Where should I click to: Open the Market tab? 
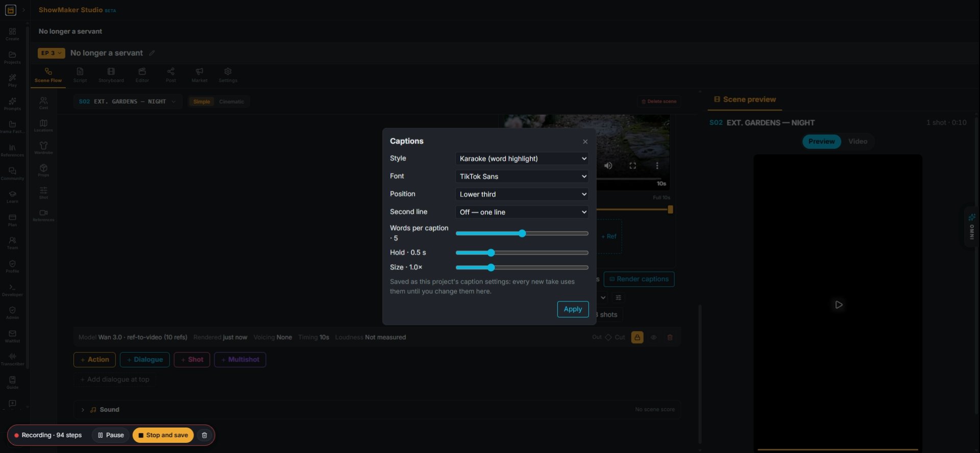pyautogui.click(x=200, y=75)
